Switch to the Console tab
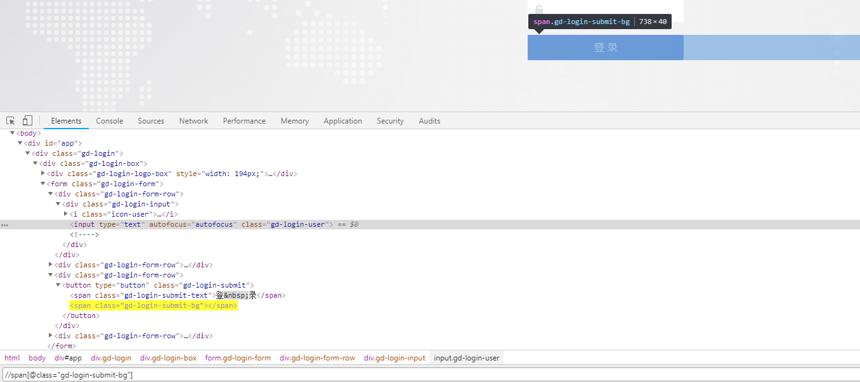Screen dimensions: 860x382 [109, 121]
